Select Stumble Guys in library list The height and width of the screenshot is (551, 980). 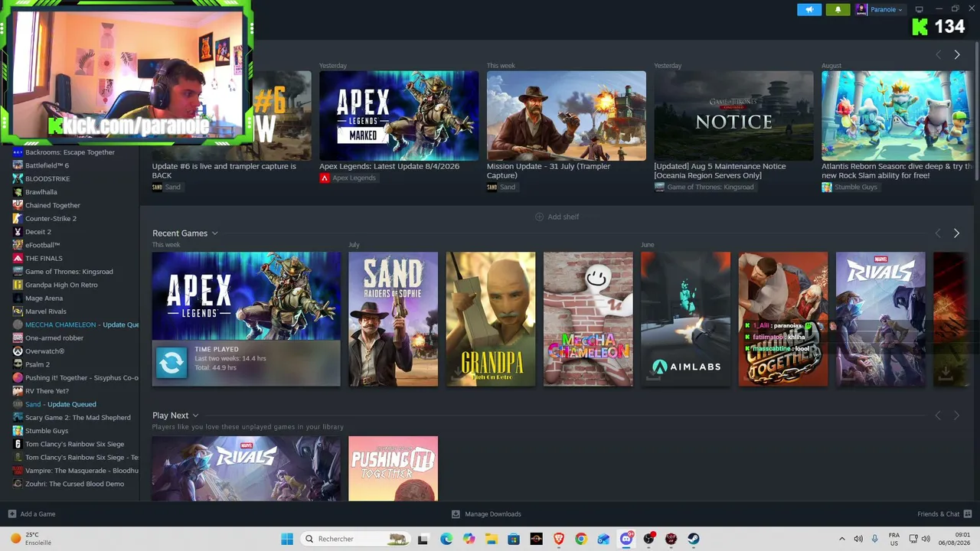point(47,431)
